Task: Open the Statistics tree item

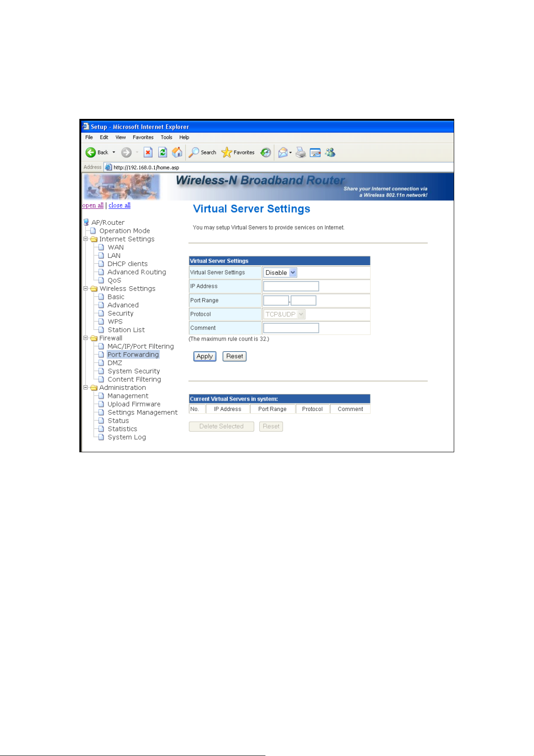Action: (122, 429)
